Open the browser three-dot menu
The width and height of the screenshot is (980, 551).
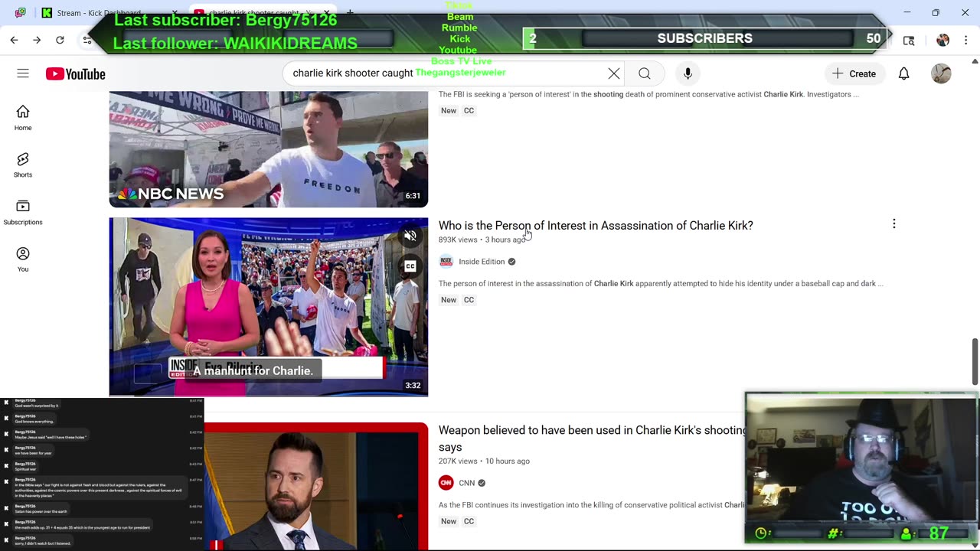click(x=965, y=40)
